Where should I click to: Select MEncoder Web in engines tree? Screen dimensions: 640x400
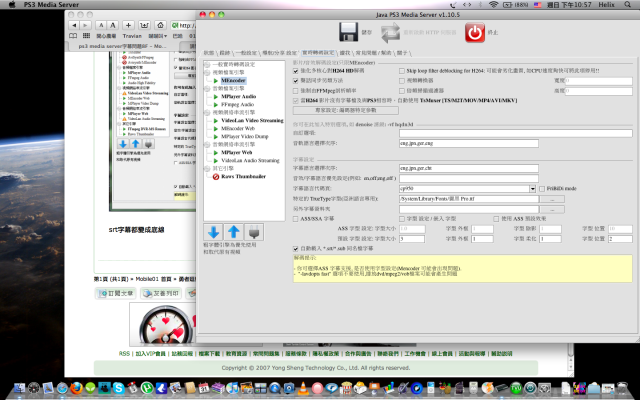(238, 129)
